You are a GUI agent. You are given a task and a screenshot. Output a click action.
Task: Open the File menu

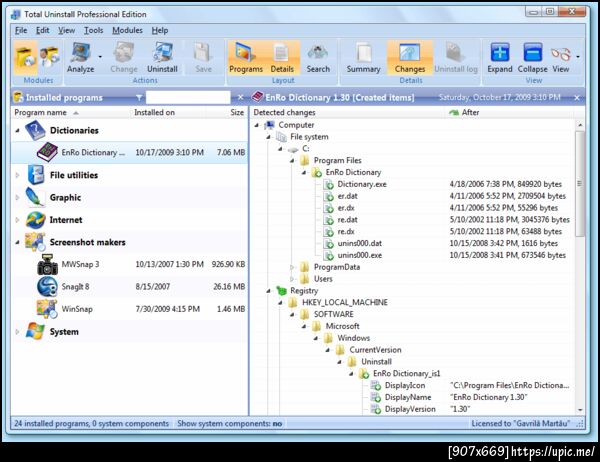pos(21,30)
